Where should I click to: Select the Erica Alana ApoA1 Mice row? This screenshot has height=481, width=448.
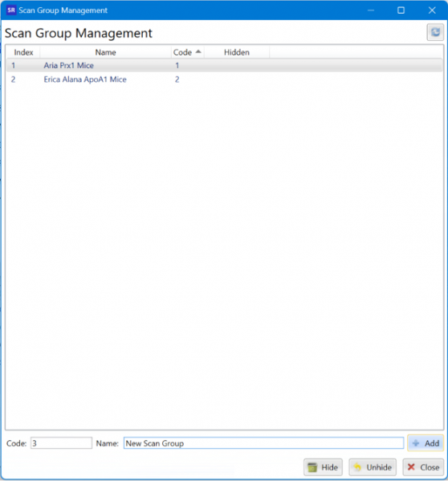[225, 79]
